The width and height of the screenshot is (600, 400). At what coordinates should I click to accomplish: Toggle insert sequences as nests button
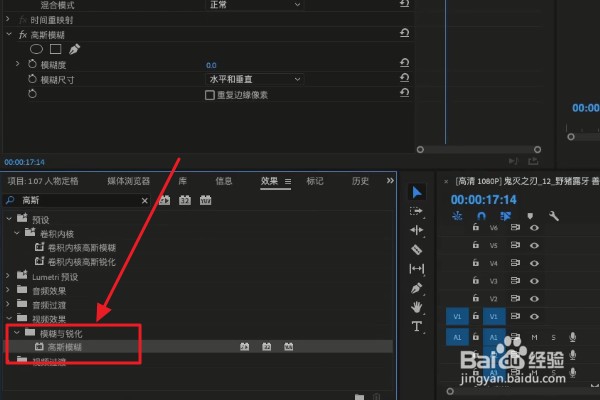pos(457,216)
